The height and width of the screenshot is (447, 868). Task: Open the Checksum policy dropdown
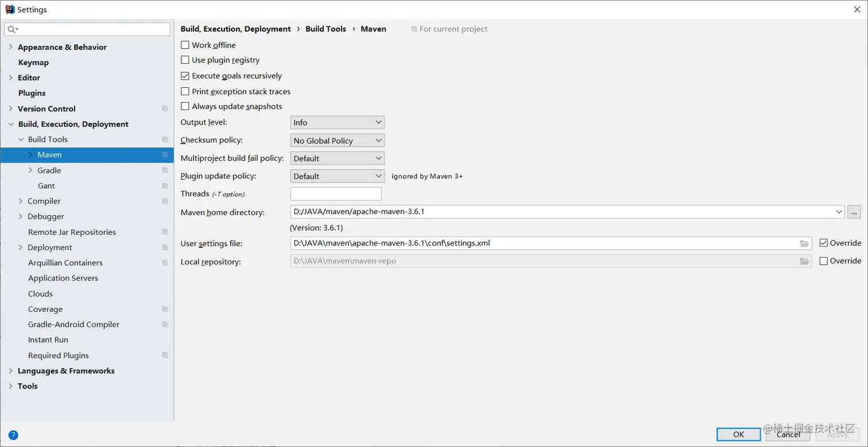338,141
